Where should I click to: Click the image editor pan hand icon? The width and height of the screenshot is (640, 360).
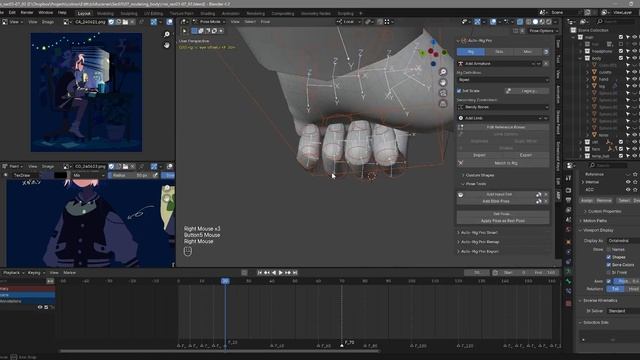point(167,45)
